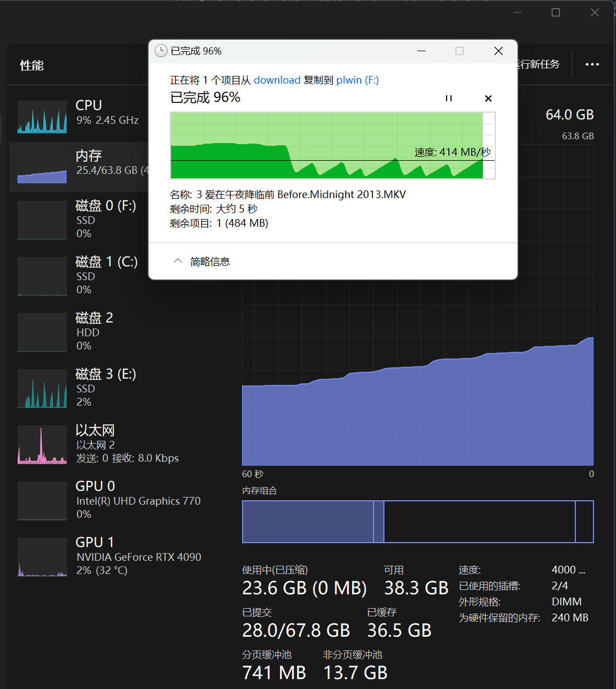Cancel the file copy with X button
The width and height of the screenshot is (616, 689).
click(x=488, y=99)
